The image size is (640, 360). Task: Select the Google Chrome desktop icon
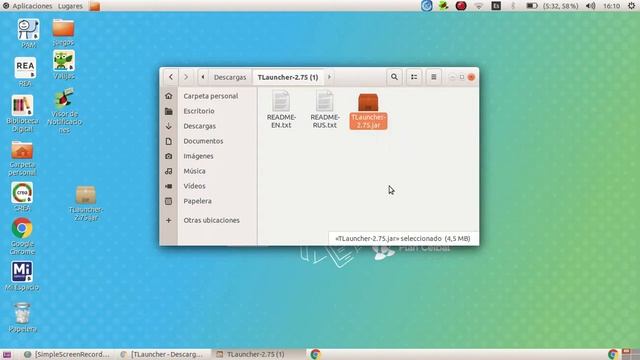pos(22,236)
